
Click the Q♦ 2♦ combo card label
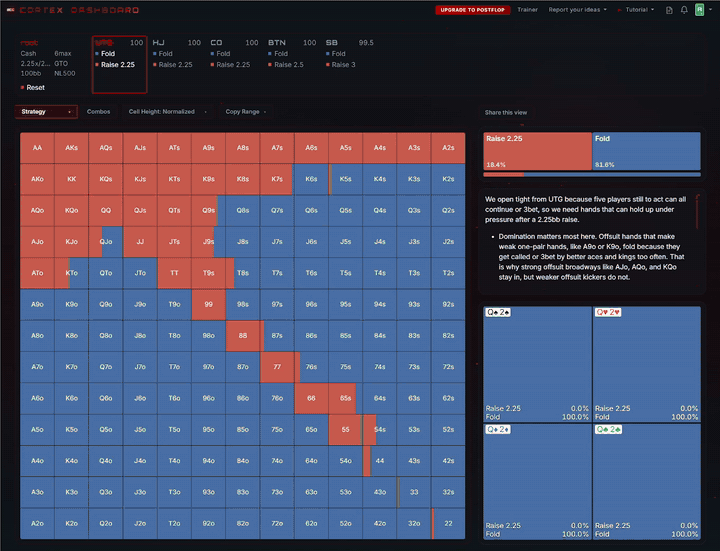[498, 429]
